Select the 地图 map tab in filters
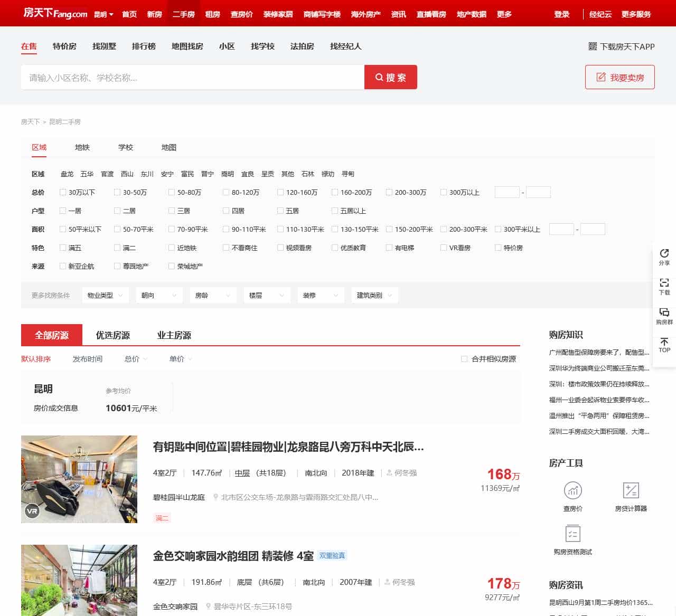The height and width of the screenshot is (616, 676). point(168,148)
